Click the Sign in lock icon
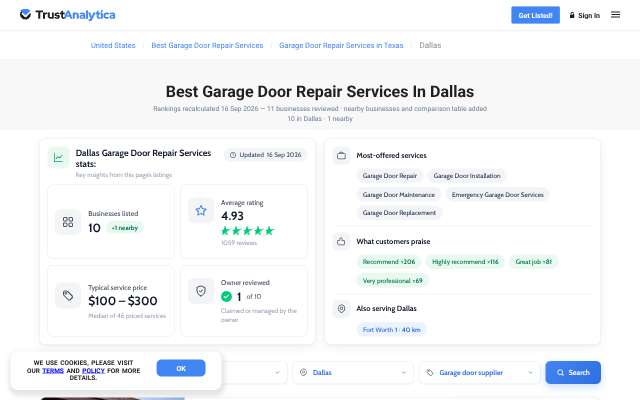Screen dimensions: 640x400 tap(572, 15)
